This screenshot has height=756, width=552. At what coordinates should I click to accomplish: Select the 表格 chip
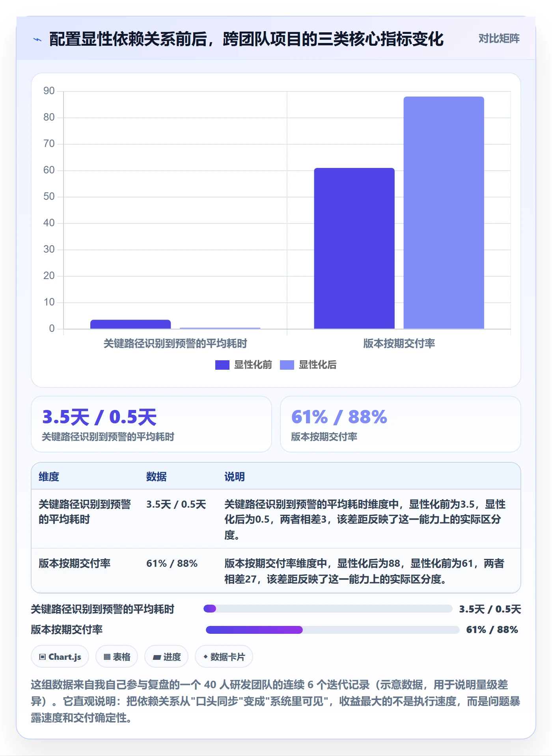click(117, 657)
